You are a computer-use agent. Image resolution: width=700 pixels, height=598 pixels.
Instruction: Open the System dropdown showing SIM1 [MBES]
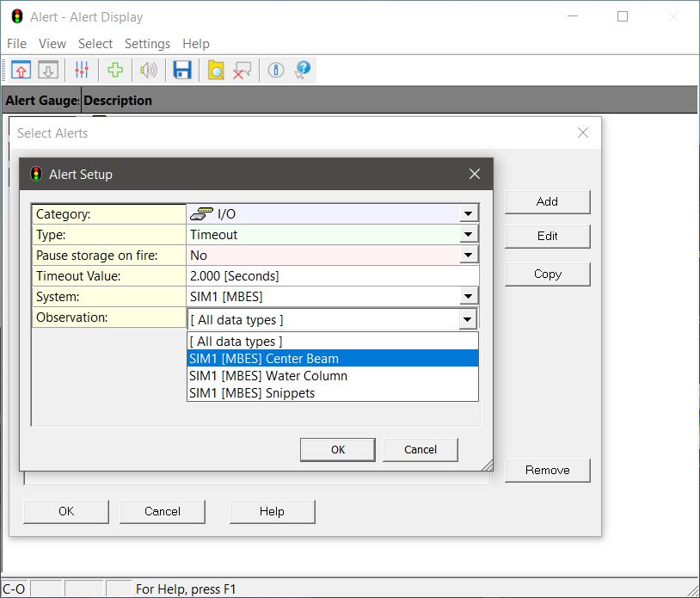468,297
